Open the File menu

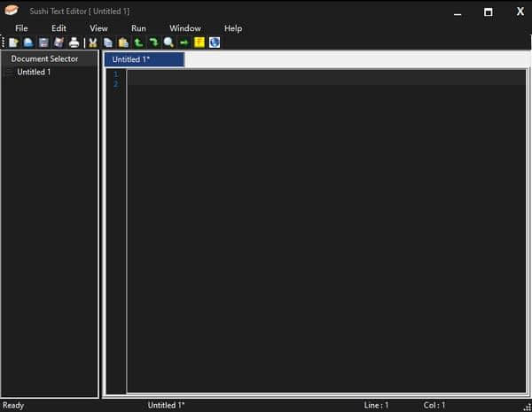click(21, 28)
